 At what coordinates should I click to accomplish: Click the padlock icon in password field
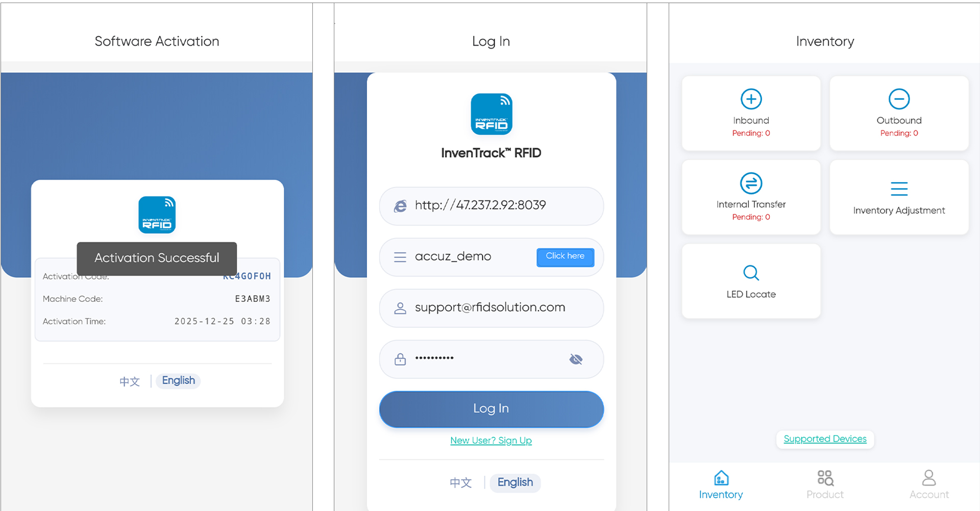coord(400,359)
